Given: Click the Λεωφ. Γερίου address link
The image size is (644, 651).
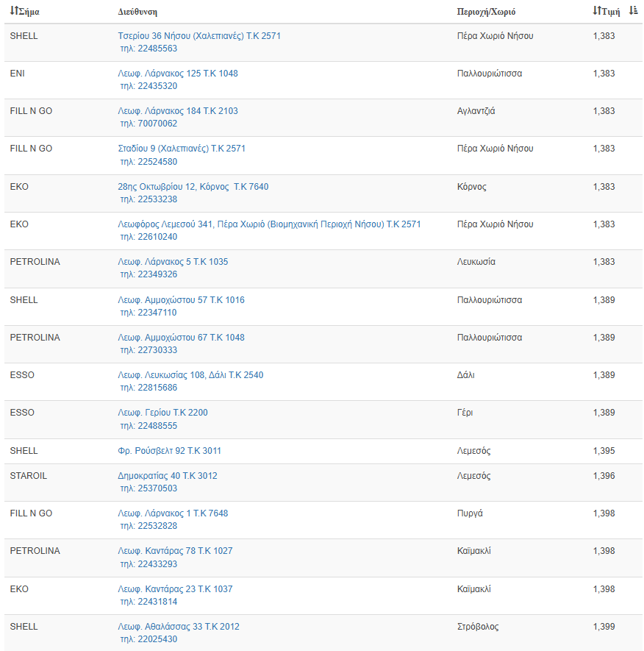Looking at the screenshot, I should tap(162, 413).
